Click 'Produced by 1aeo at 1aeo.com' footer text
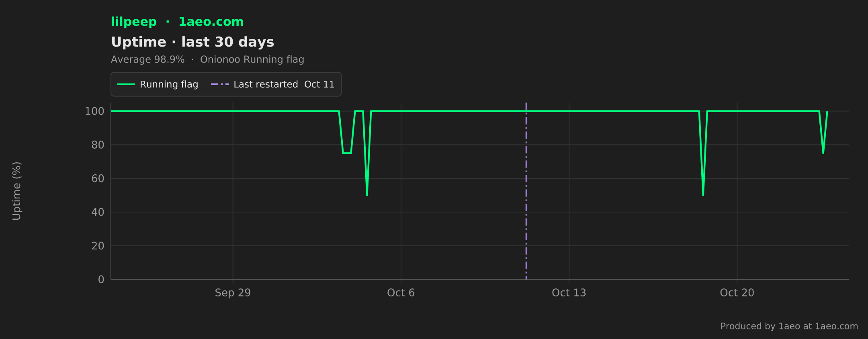The height and width of the screenshot is (339, 868). pyautogui.click(x=789, y=326)
